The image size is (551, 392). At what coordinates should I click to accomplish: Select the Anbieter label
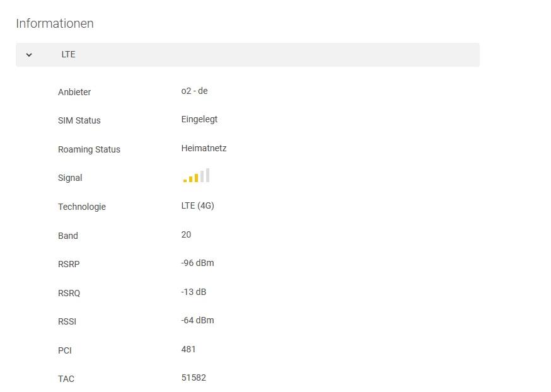click(74, 92)
